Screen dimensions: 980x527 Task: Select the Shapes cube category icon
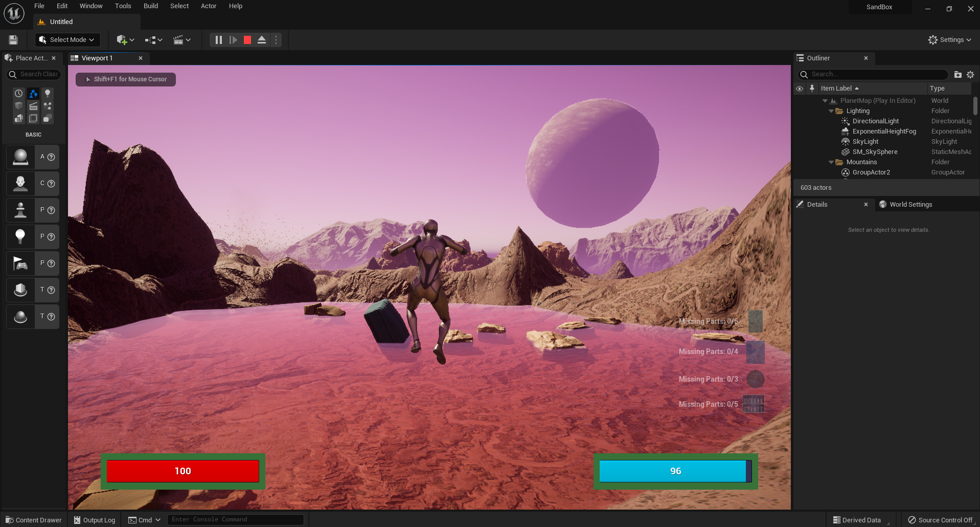(19, 106)
